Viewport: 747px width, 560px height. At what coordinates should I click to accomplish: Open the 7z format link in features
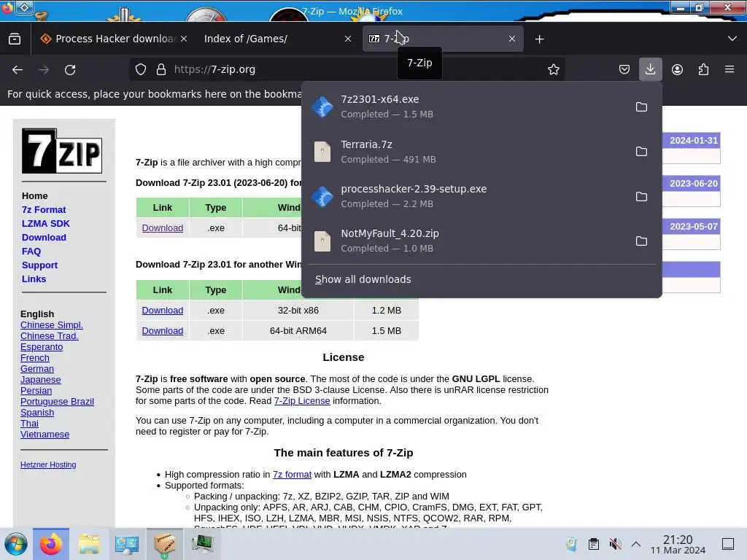coord(292,474)
